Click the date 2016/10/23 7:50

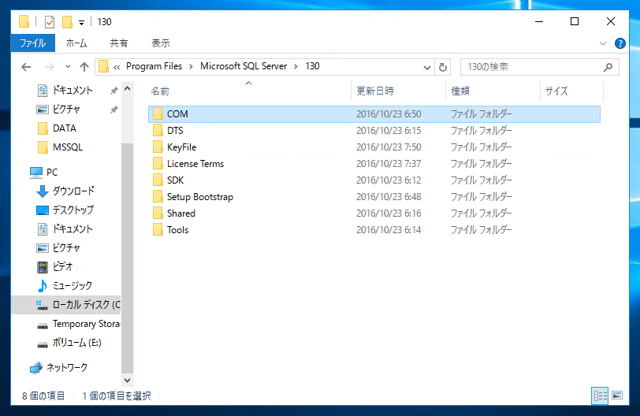389,147
